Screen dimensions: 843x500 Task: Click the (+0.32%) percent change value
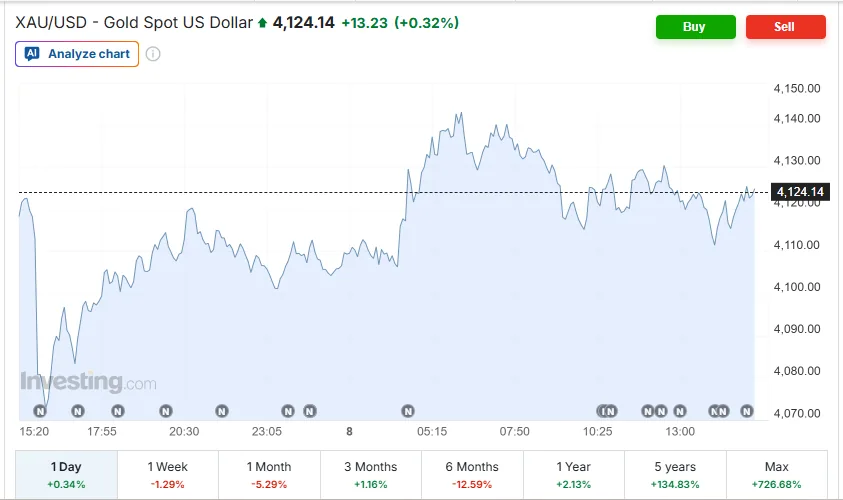(x=426, y=23)
